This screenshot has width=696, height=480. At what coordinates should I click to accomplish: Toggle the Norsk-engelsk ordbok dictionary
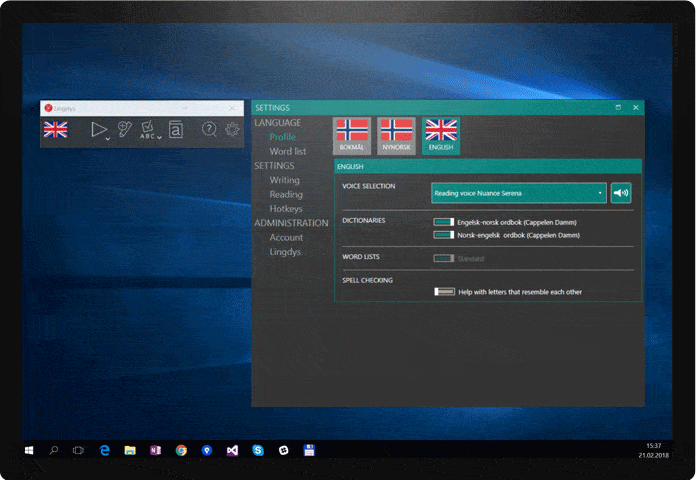[x=443, y=235]
